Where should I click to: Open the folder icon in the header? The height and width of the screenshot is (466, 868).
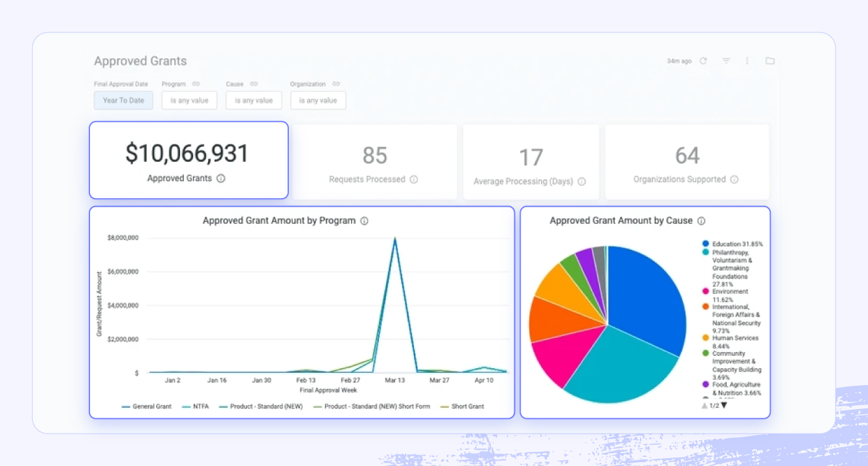(770, 60)
